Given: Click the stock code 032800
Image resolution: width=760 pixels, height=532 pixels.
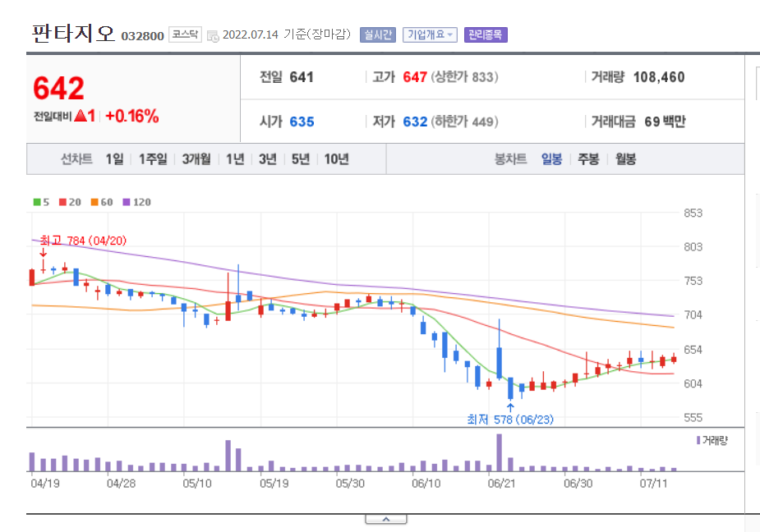Looking at the screenshot, I should pos(142,36).
